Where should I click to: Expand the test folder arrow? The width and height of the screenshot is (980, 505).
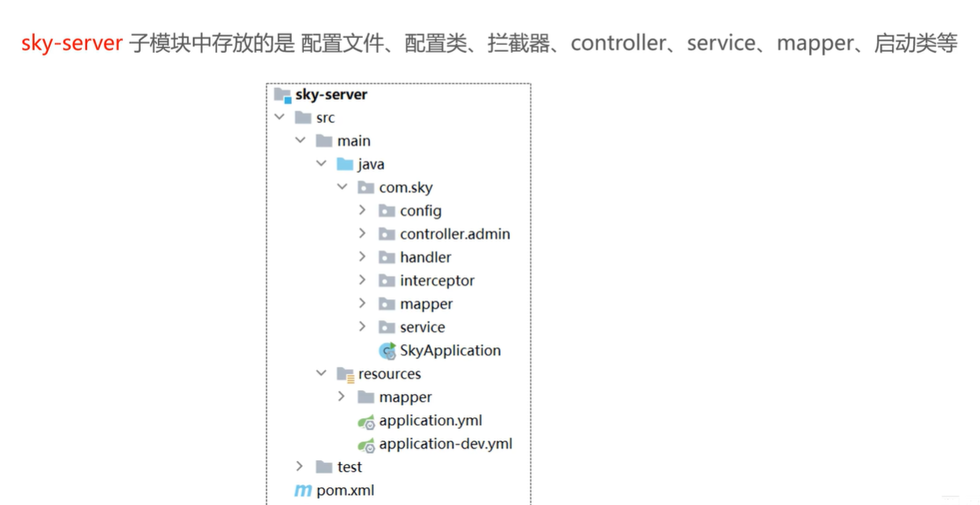click(x=299, y=466)
